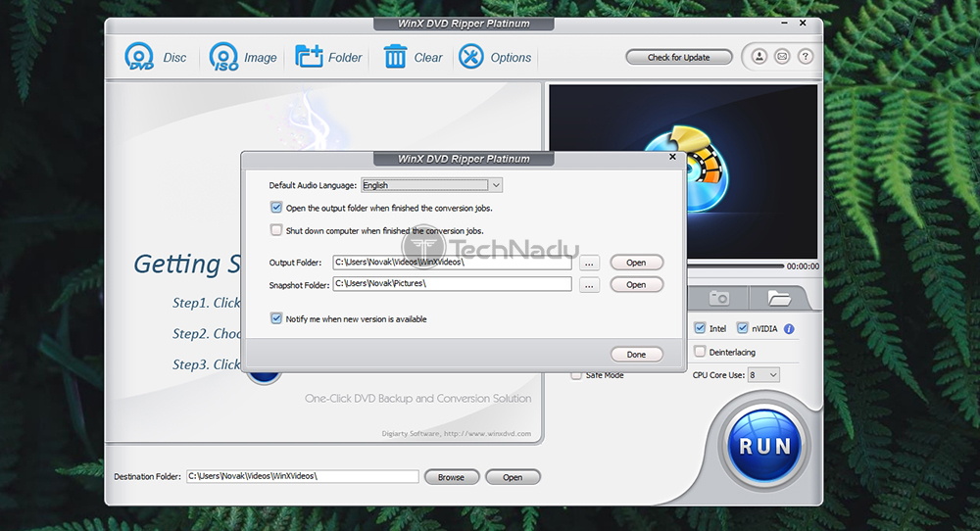Click the Output Folder path field
The image size is (980, 531).
(452, 263)
